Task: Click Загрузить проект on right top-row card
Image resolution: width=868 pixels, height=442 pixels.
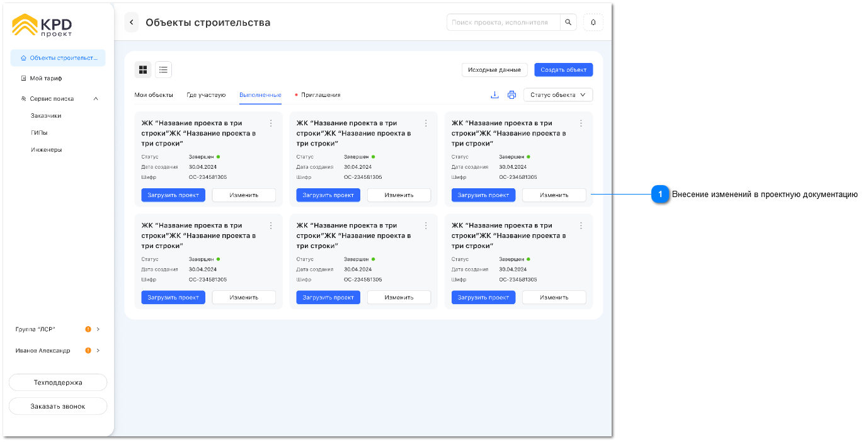Action: [483, 195]
